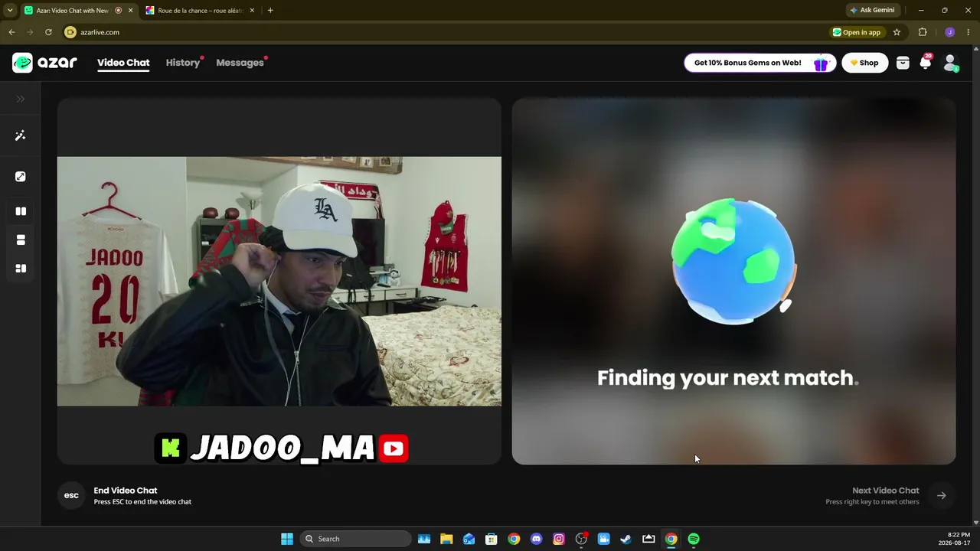Open OBS Studio from the taskbar
The image size is (980, 551).
pos(581,539)
